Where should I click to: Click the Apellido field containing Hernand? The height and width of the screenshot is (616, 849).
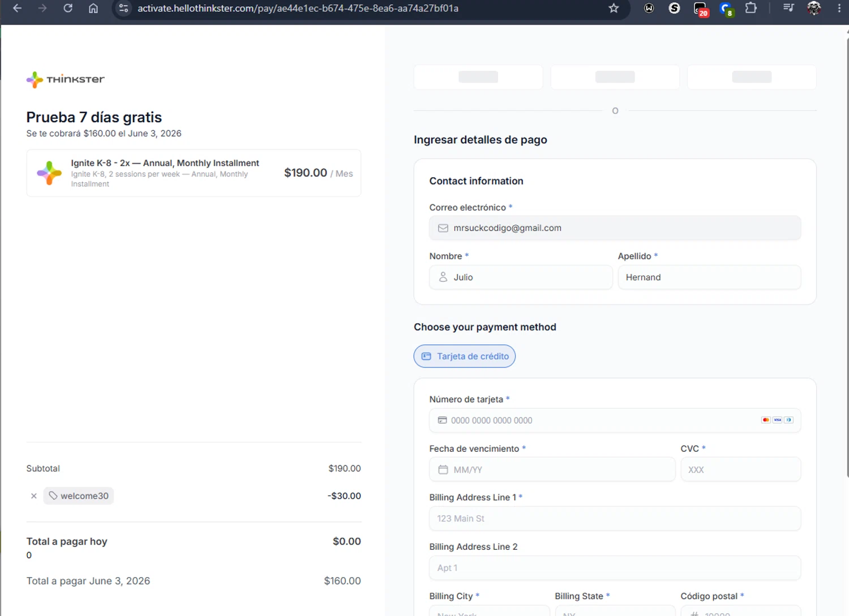[709, 277]
